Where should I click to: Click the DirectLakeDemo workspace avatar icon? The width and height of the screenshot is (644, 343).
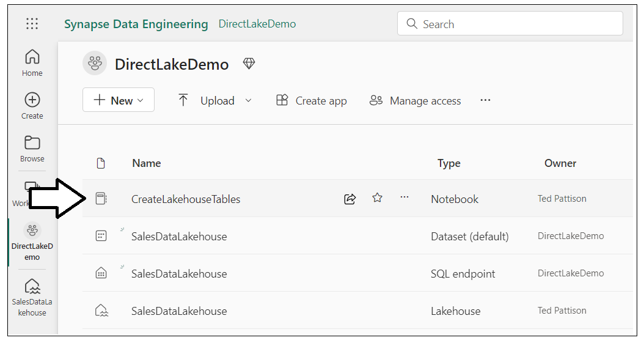[x=95, y=63]
